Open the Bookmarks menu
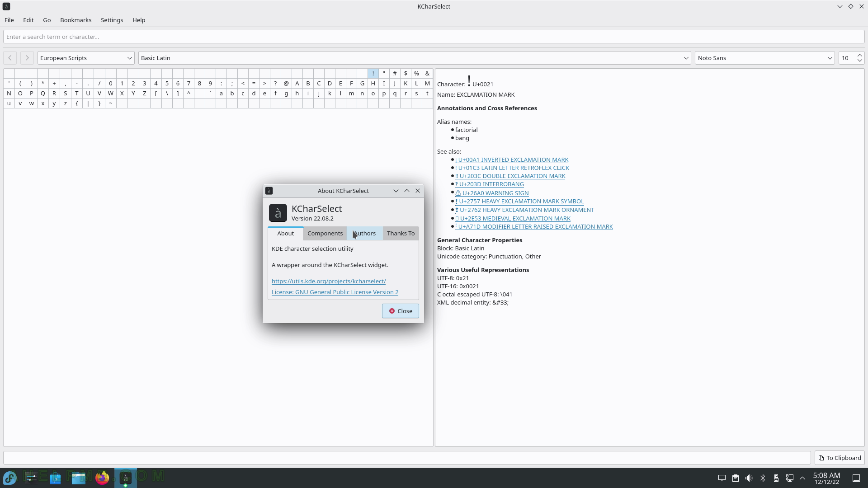 (x=75, y=20)
